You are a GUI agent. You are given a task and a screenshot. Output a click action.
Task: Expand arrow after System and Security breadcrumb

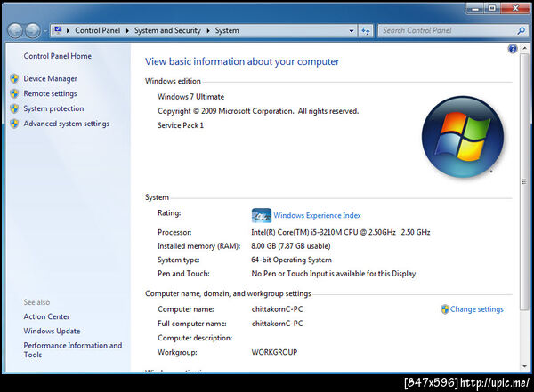(x=207, y=30)
